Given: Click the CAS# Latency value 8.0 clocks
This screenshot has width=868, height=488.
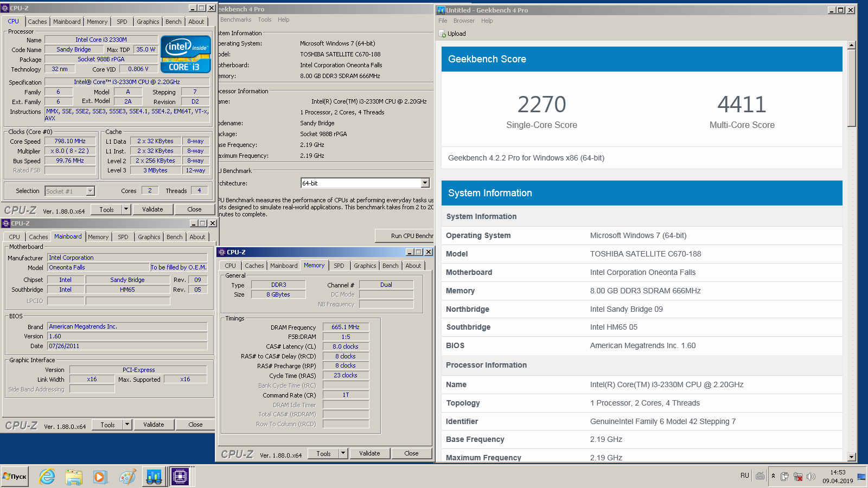Looking at the screenshot, I should 346,346.
